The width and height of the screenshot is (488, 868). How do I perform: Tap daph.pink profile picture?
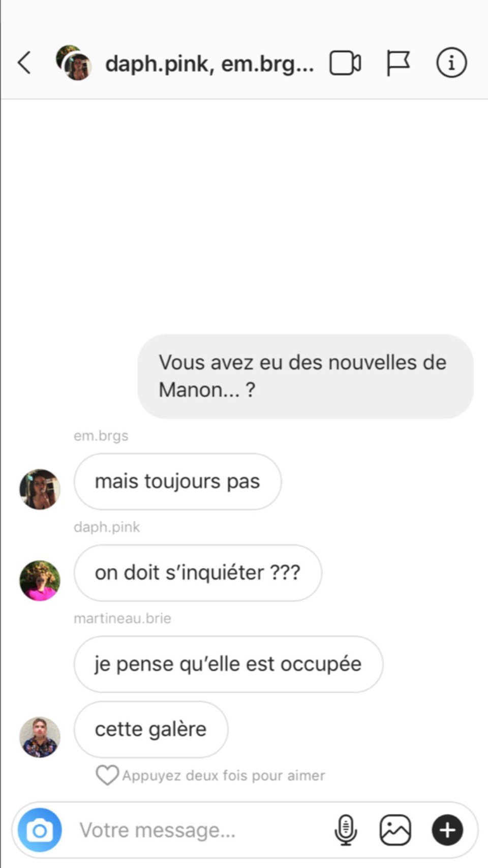pyautogui.click(x=40, y=581)
